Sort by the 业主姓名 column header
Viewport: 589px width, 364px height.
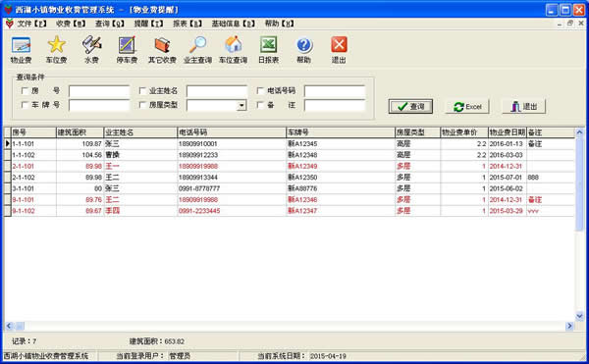coord(140,132)
